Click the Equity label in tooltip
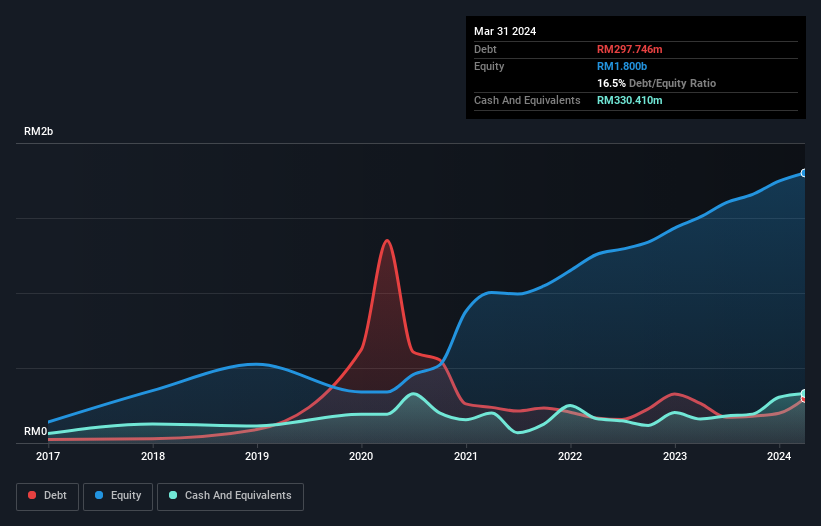Image resolution: width=821 pixels, height=526 pixels. 489,66
